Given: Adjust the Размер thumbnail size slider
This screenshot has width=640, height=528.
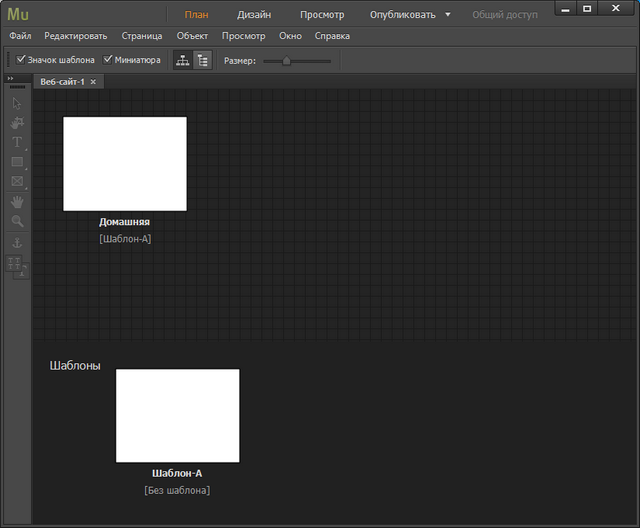Looking at the screenshot, I should (x=287, y=61).
